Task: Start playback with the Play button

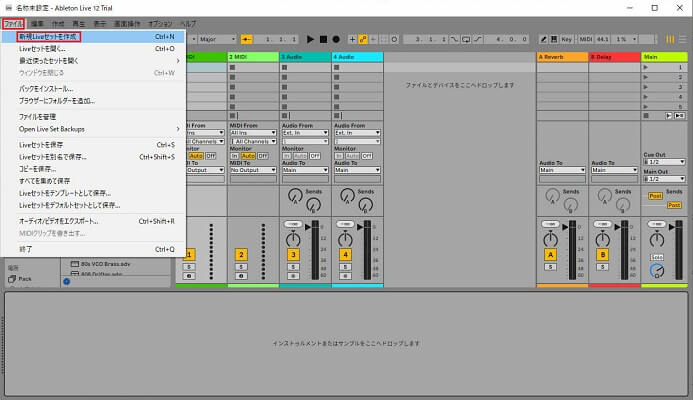Action: click(310, 39)
